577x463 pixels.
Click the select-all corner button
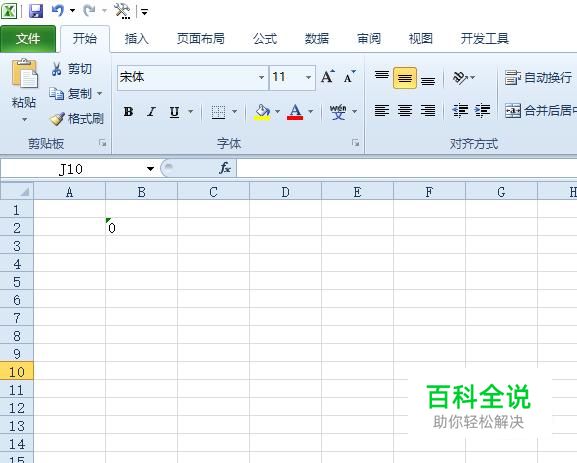[17, 191]
